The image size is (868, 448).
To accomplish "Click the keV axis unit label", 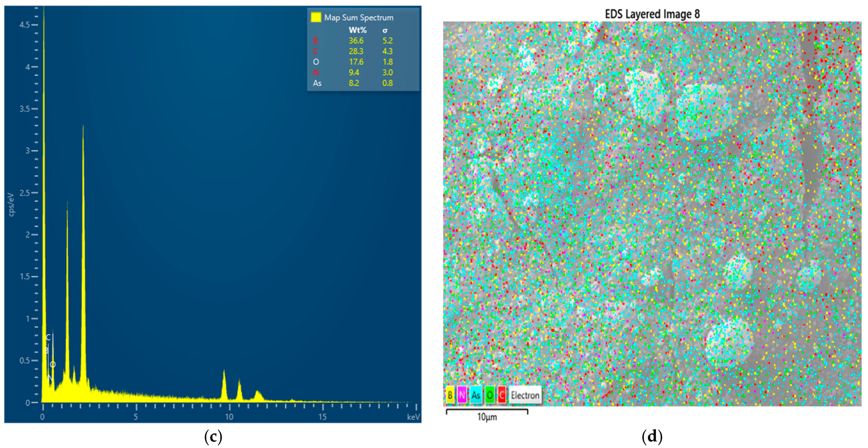I will tap(413, 417).
